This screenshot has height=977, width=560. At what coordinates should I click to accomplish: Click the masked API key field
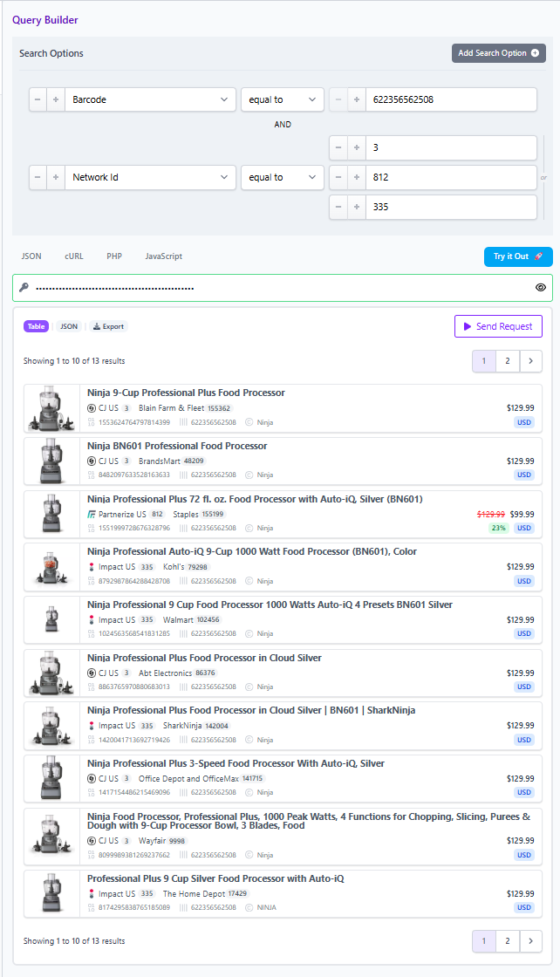tap(282, 288)
